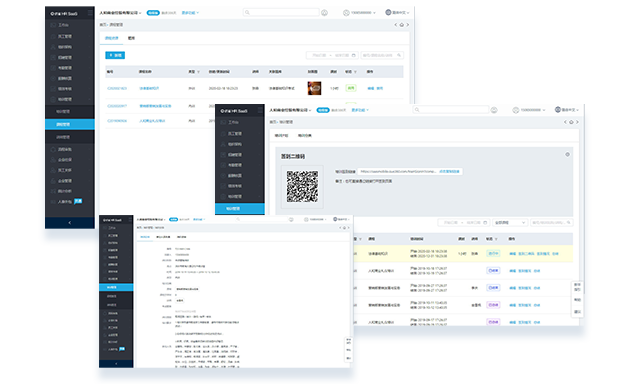Viewport: 628px width, 384px height.
Task: Click the forward arrow in the QR code window's breadcrumb bar
Action: coord(577,122)
